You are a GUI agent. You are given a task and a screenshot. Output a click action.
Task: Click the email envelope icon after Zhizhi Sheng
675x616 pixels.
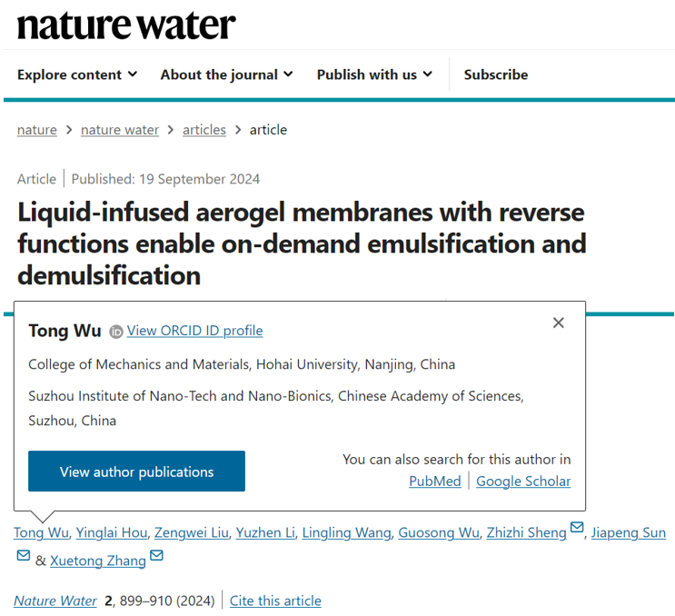pyautogui.click(x=577, y=529)
